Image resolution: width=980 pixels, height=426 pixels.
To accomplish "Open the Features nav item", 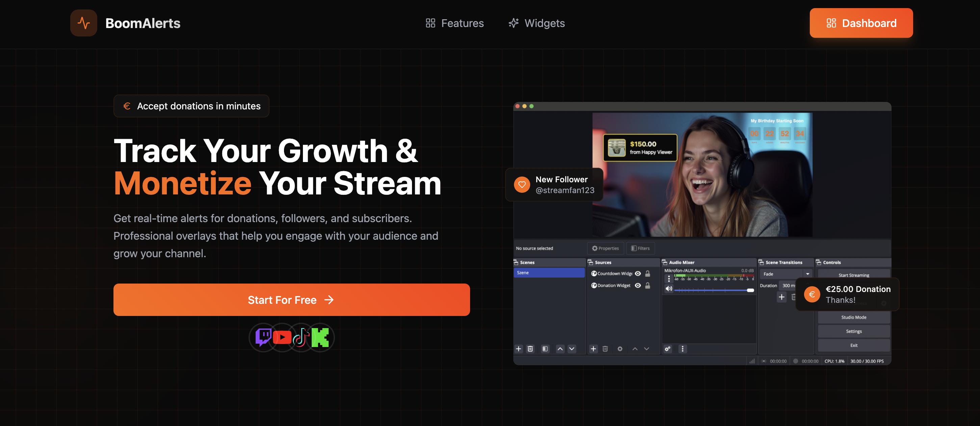I will [x=455, y=23].
